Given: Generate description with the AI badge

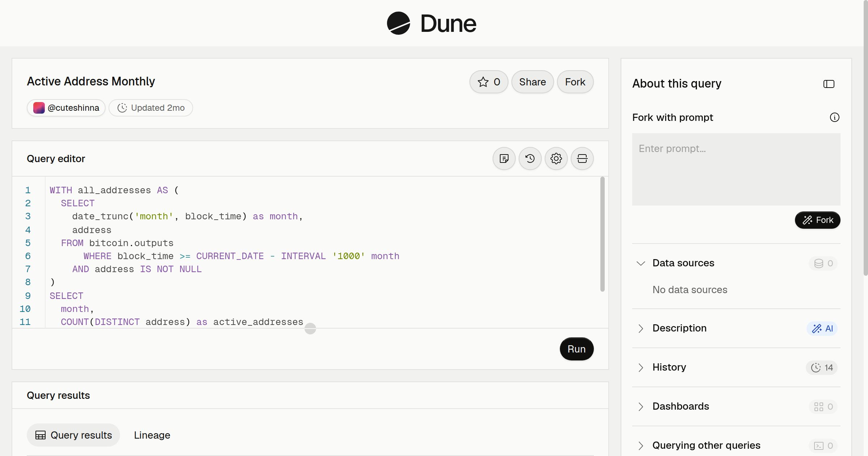Looking at the screenshot, I should click(x=822, y=328).
